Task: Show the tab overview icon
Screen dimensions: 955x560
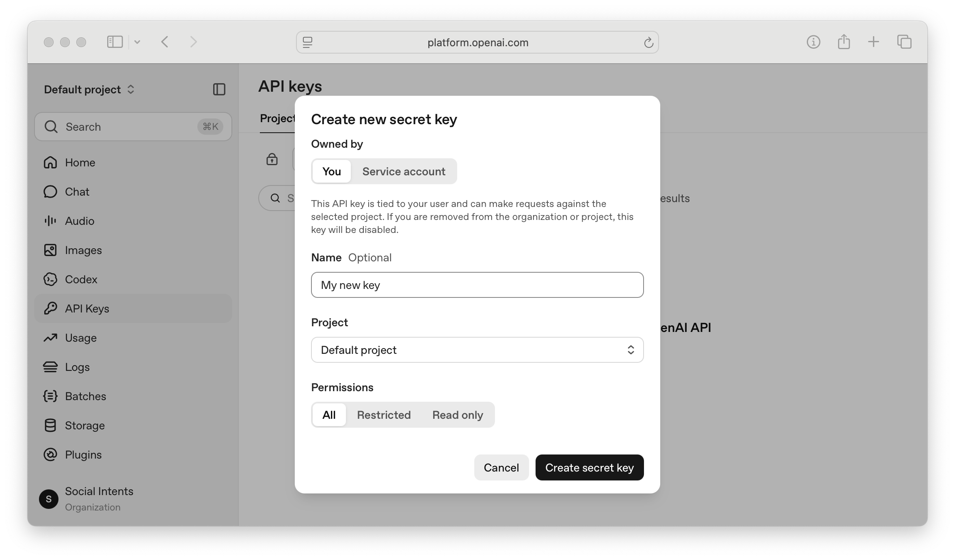Action: (x=904, y=42)
